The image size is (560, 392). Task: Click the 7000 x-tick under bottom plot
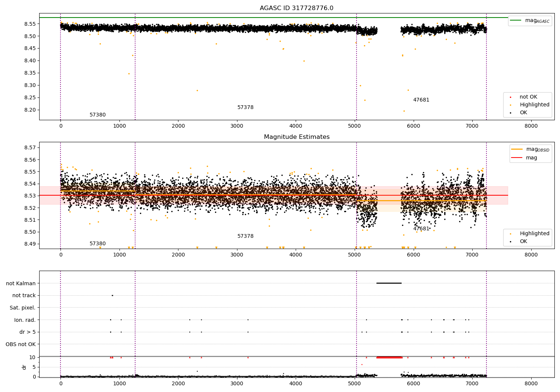[x=472, y=383]
